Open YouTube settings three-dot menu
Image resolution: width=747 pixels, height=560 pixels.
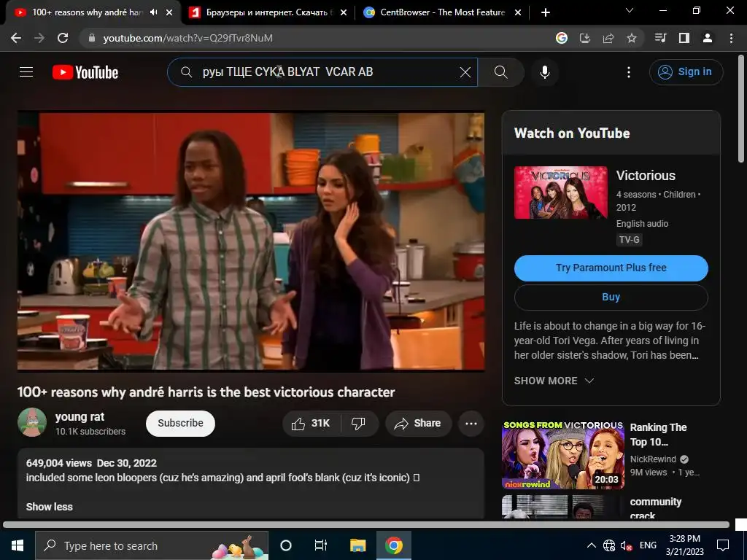(629, 72)
